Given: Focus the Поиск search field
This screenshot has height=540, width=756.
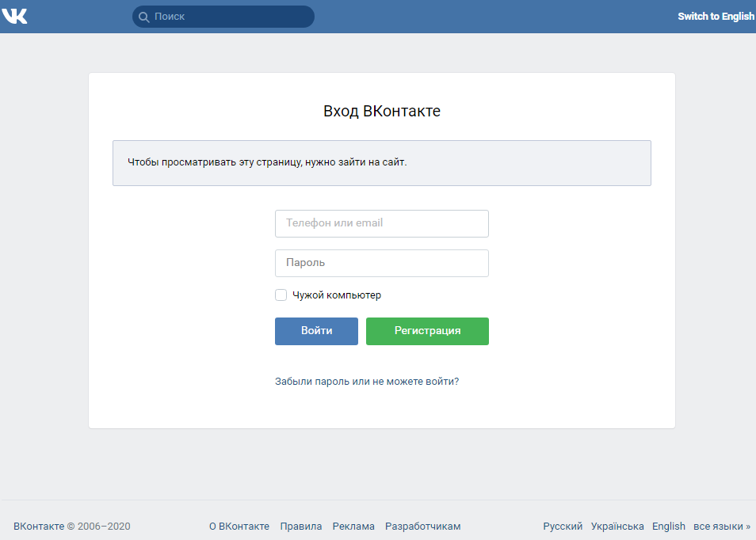Looking at the screenshot, I should (223, 17).
